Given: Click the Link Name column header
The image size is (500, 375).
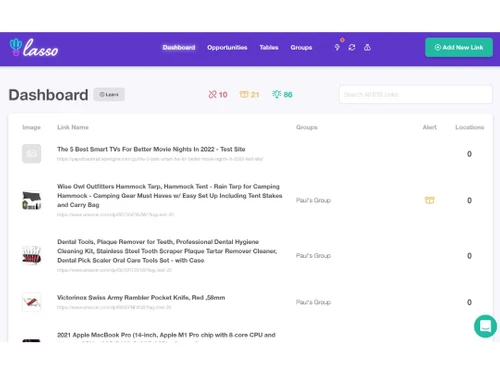Looking at the screenshot, I should (x=73, y=127).
